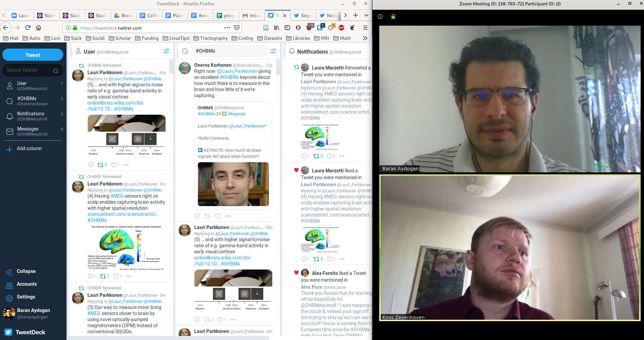Expand the bookmarks toolbar overflow chevron
644x340 pixels.
(x=365, y=38)
